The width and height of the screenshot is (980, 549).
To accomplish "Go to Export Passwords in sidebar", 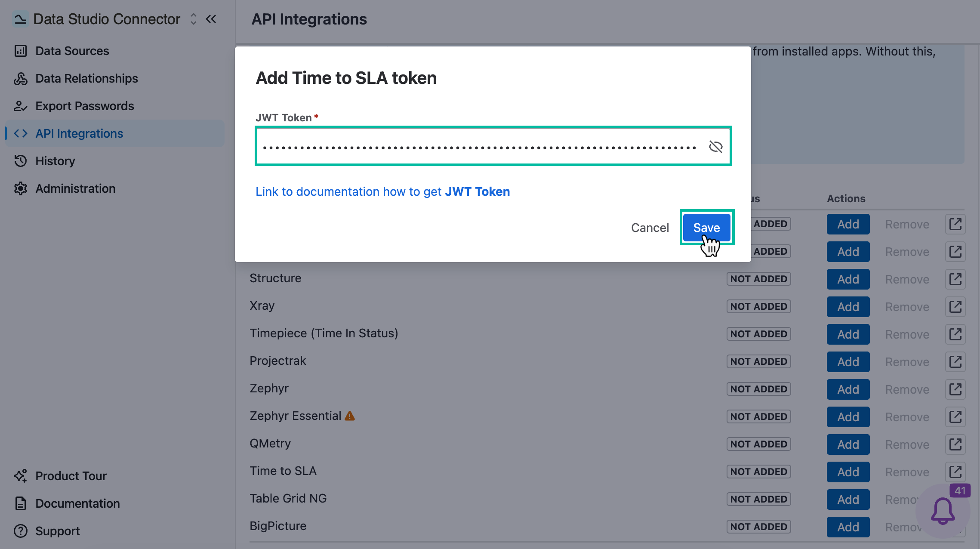I will click(85, 106).
